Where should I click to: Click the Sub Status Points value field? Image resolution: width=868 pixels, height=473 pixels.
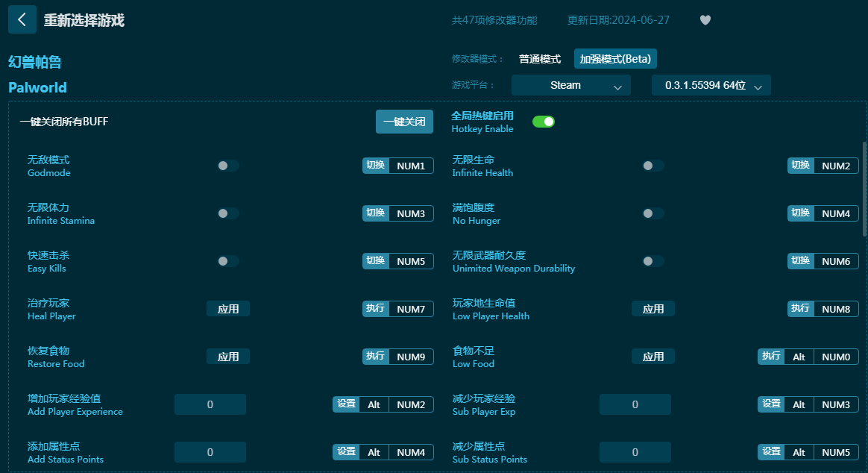tap(635, 452)
